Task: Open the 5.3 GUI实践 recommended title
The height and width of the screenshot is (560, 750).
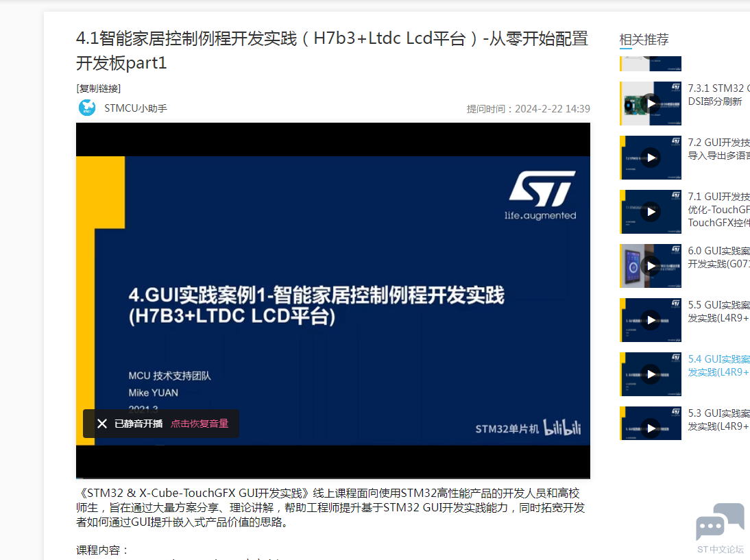Action: coord(719,419)
